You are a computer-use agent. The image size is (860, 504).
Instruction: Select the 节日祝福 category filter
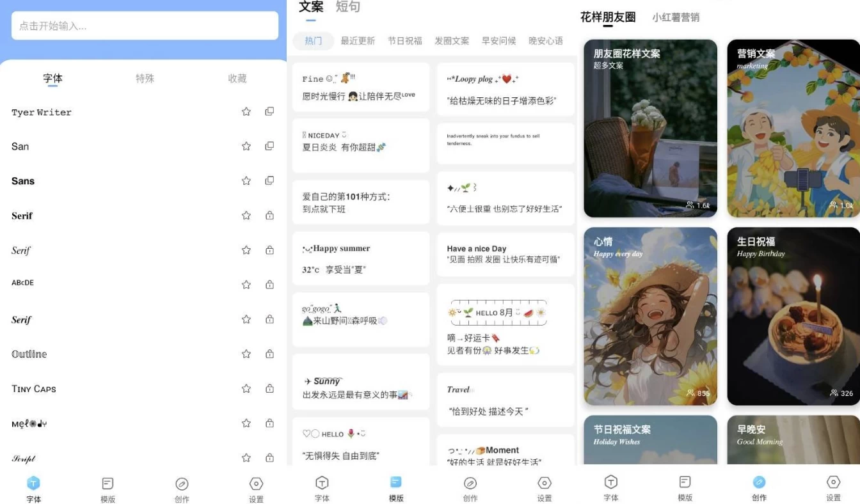point(404,41)
